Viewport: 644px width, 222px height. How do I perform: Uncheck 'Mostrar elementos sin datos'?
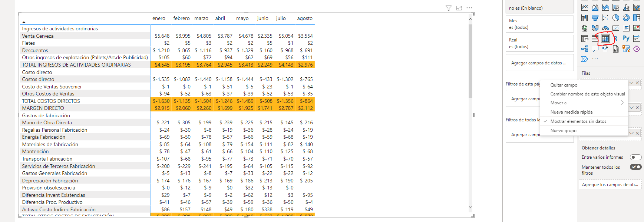click(578, 121)
